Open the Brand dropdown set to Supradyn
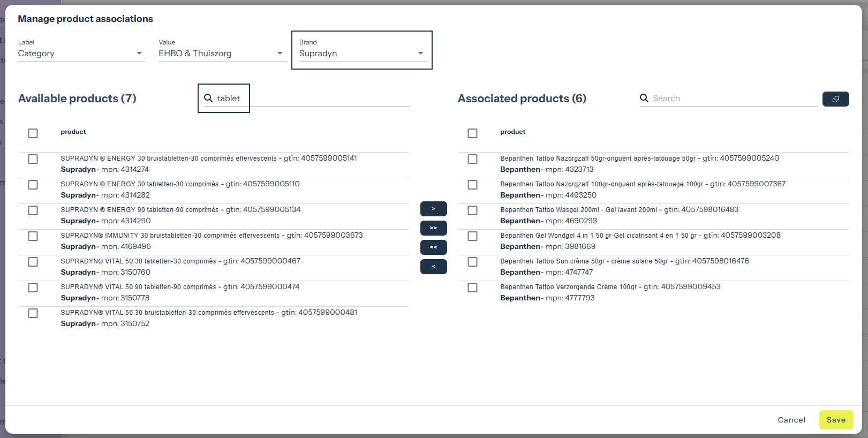The height and width of the screenshot is (438, 868). pos(362,54)
